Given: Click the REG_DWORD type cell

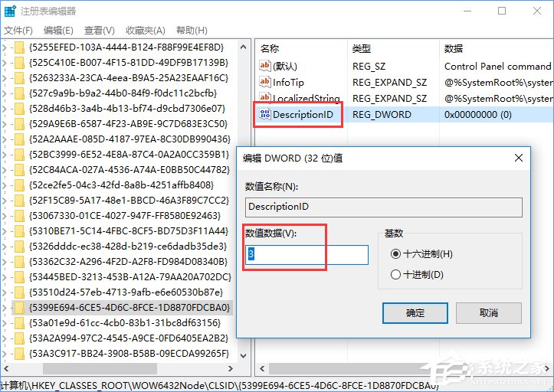Looking at the screenshot, I should (382, 114).
